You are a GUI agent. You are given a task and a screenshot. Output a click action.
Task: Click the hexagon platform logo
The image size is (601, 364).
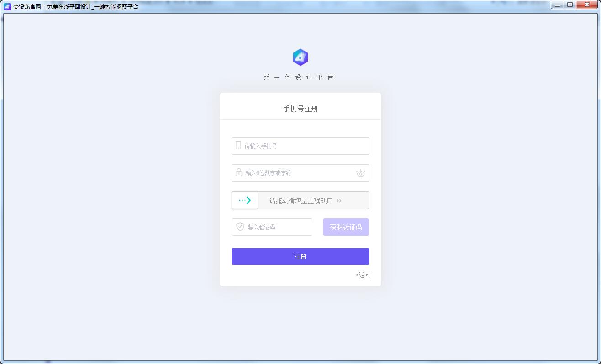pos(300,57)
